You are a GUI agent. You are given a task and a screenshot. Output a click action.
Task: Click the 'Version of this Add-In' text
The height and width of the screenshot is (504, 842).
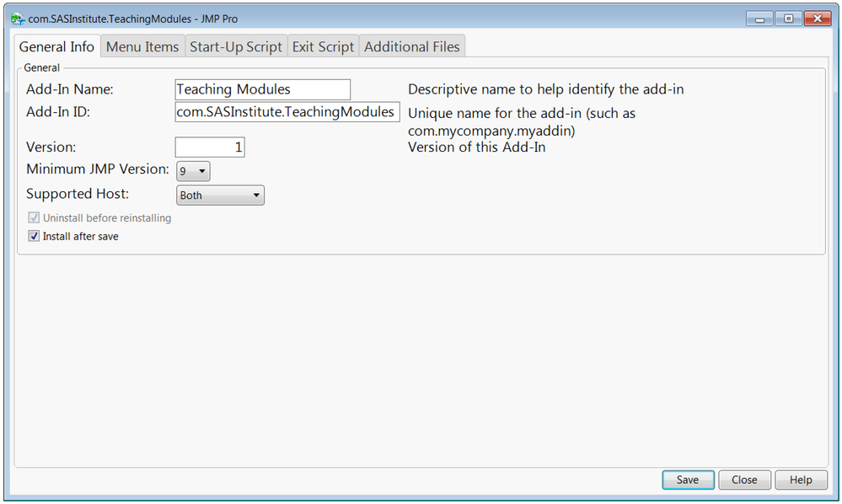tap(477, 147)
